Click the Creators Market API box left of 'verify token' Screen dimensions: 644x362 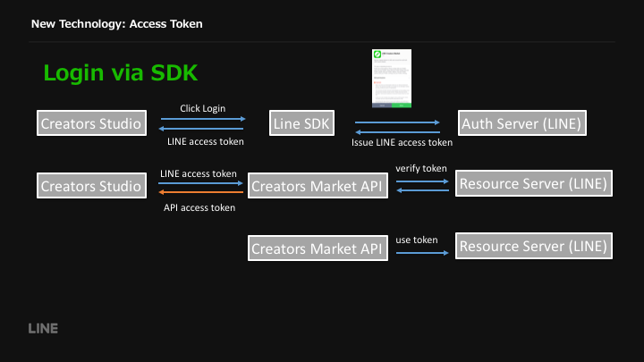[318, 186]
